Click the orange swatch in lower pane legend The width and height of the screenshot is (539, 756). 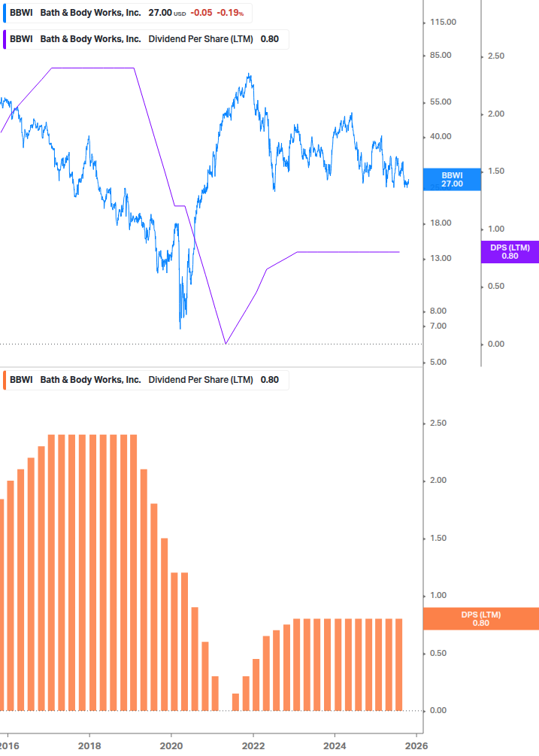pos(5,380)
